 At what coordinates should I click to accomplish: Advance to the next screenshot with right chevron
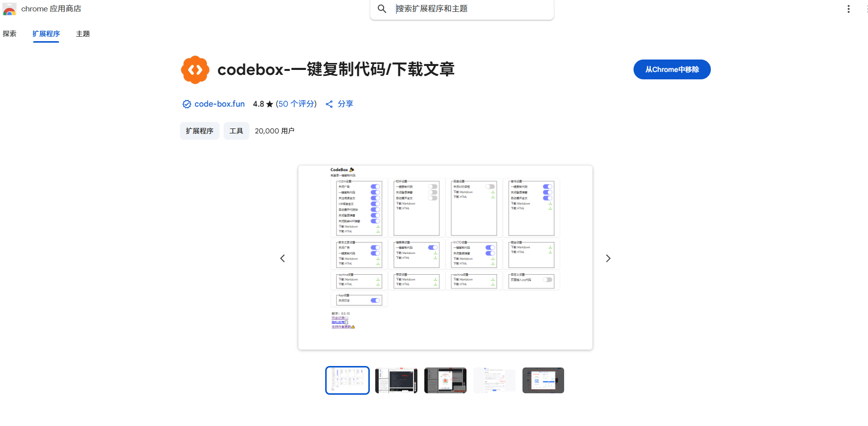pos(608,258)
